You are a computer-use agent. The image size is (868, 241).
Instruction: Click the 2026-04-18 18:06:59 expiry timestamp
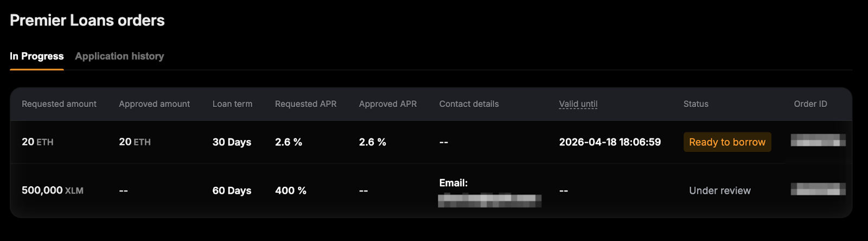610,142
